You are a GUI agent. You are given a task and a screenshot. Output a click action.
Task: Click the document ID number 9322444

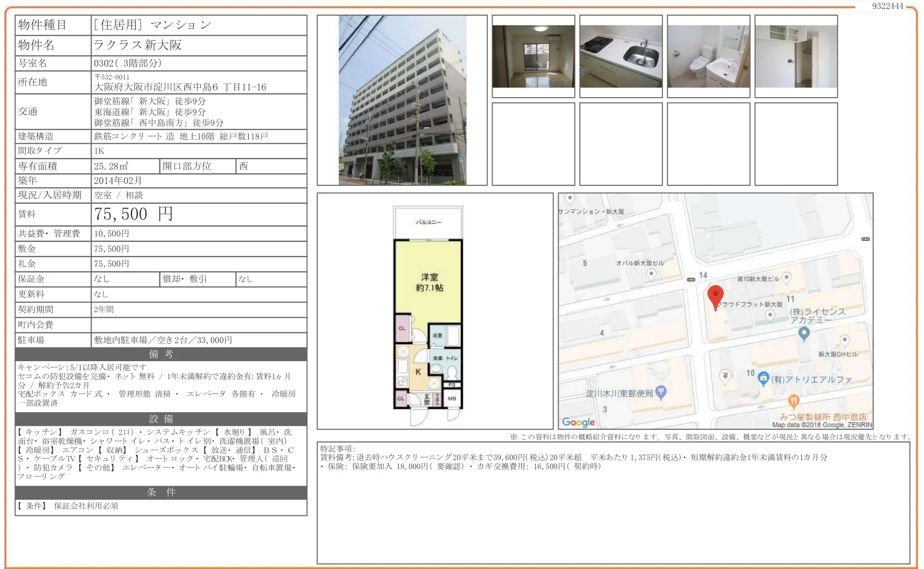click(x=887, y=6)
